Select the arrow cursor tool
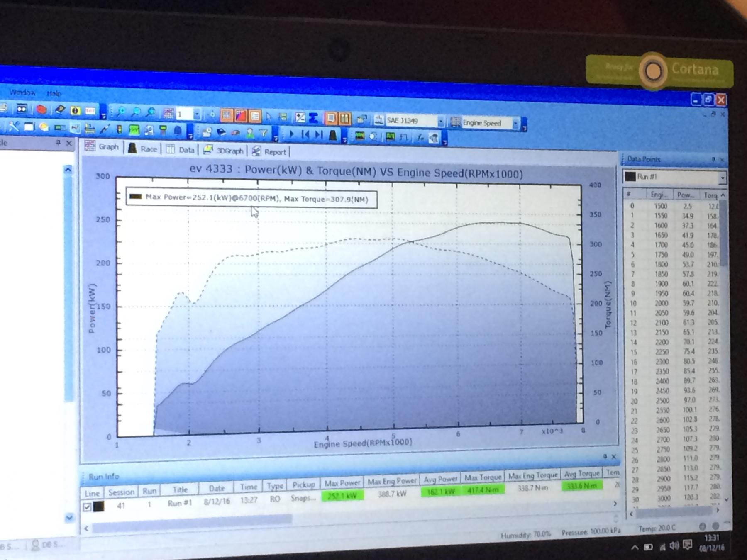This screenshot has width=747, height=560. [269, 117]
